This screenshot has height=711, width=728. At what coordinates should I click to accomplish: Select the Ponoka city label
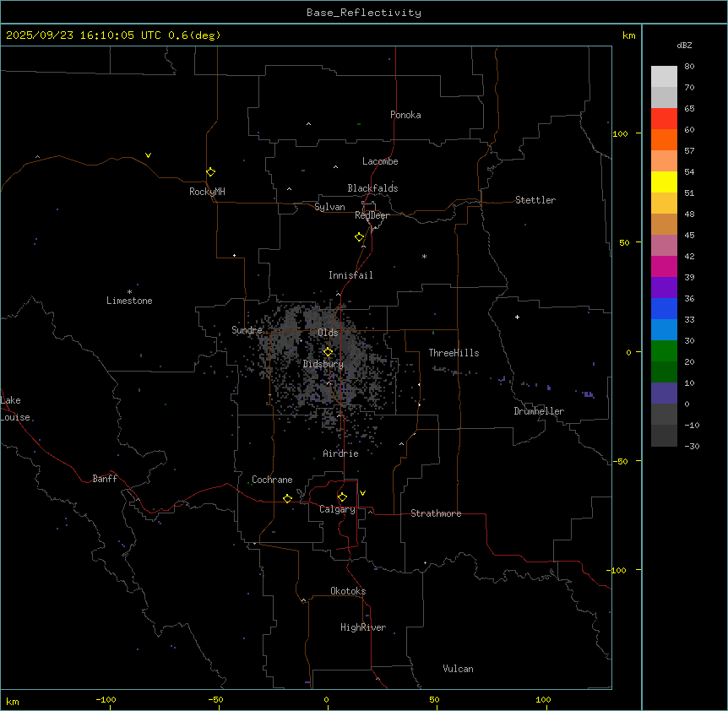[405, 115]
